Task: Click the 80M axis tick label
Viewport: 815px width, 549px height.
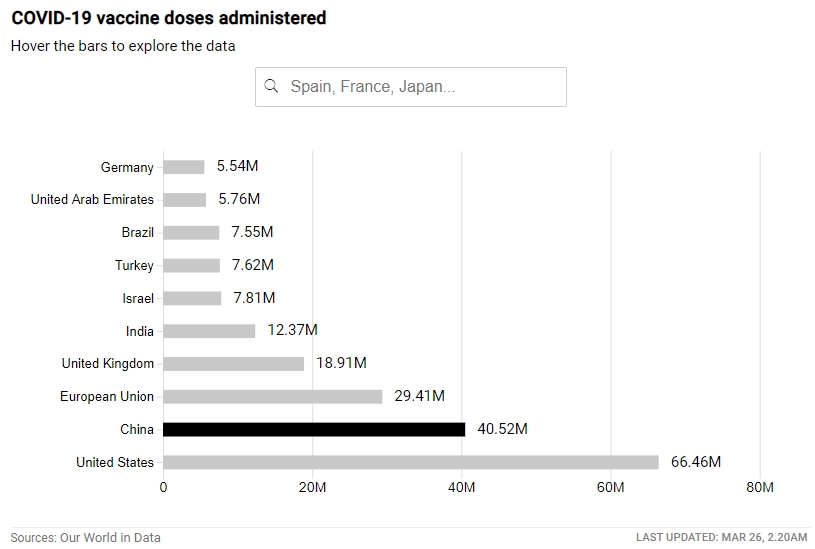Action: click(x=760, y=487)
